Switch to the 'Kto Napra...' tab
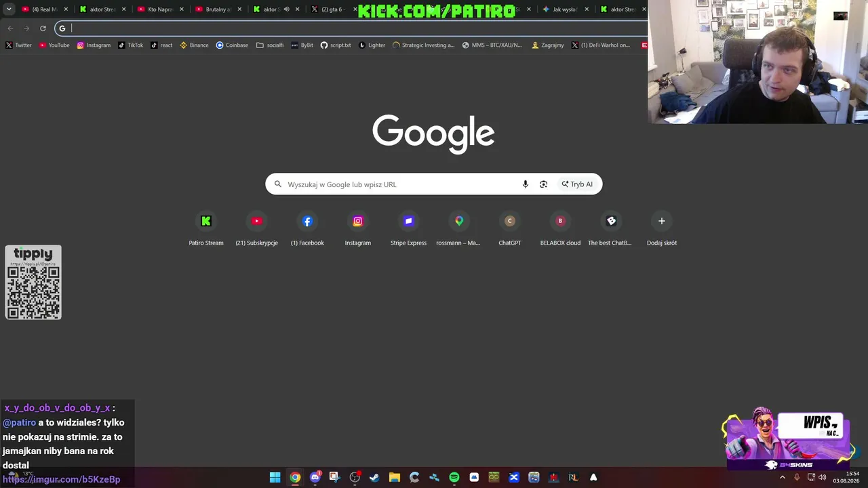This screenshot has width=868, height=488. tap(161, 9)
